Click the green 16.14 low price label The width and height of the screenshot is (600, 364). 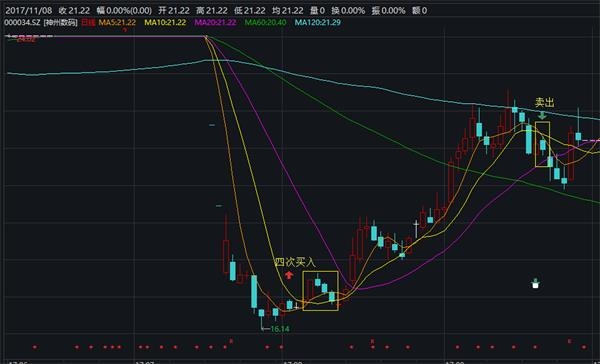280,329
